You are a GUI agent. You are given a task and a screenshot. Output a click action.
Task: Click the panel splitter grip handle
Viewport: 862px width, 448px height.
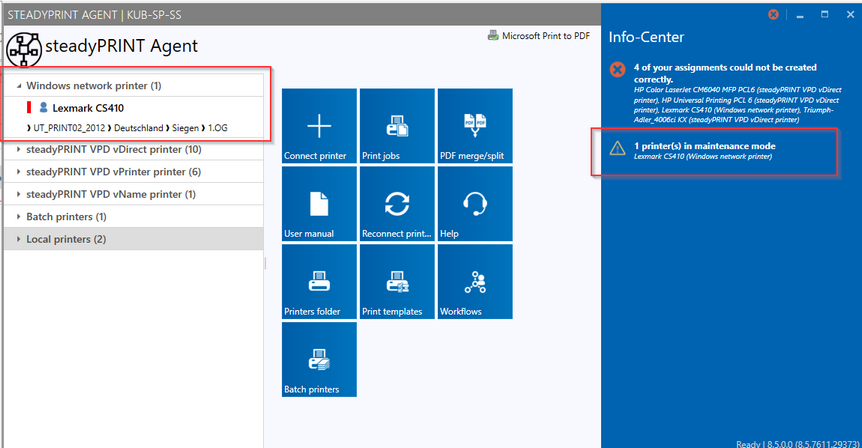[x=265, y=263]
